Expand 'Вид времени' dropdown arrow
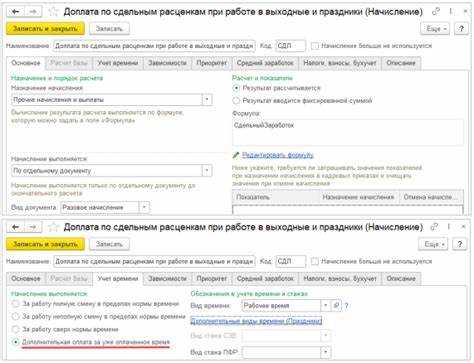This screenshot has width=474, height=363. coord(326,305)
